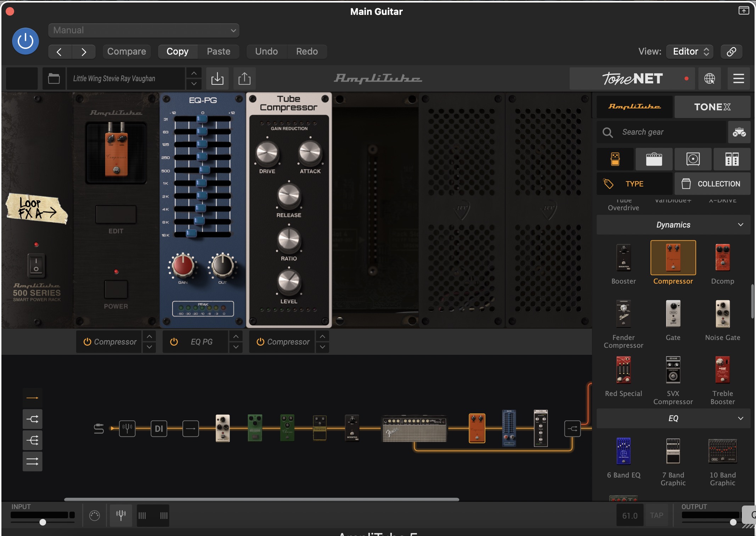Toggle the plugin power bypass button

[26, 41]
